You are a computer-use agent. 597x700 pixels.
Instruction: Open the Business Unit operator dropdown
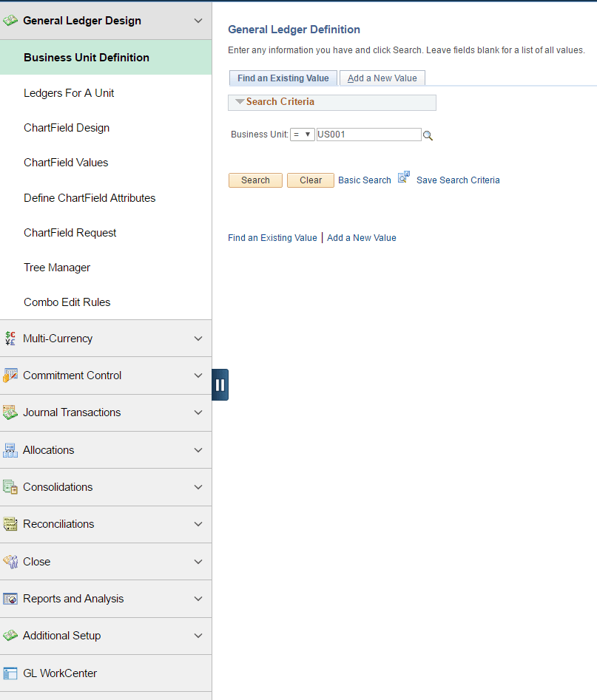(x=304, y=135)
